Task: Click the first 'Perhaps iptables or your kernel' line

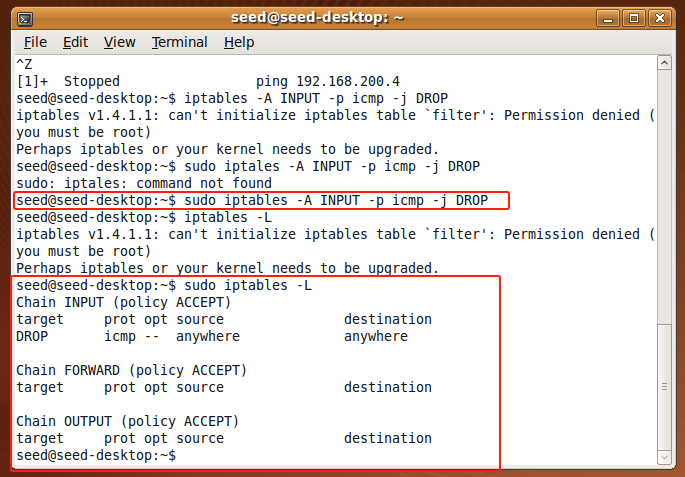Action: (x=228, y=149)
